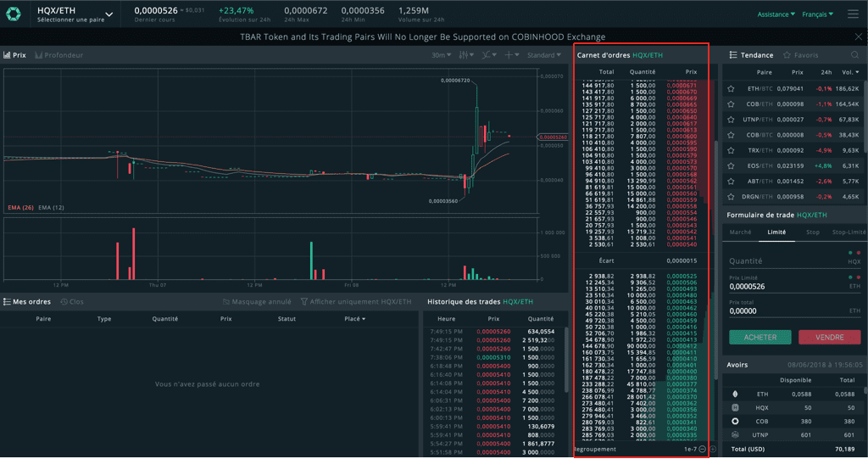Screen dimensions: 868x459
Task: Click the COBINHOOD logo icon
Action: [14, 14]
